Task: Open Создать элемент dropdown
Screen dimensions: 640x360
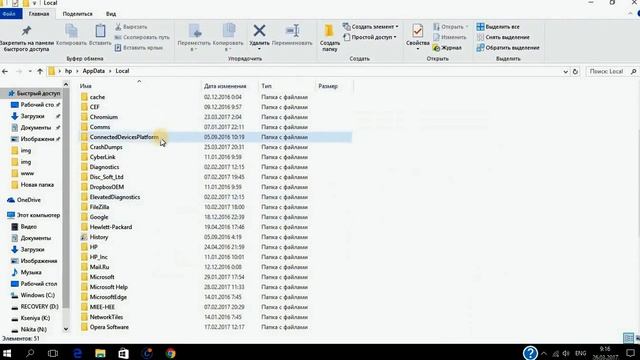Action: click(371, 27)
